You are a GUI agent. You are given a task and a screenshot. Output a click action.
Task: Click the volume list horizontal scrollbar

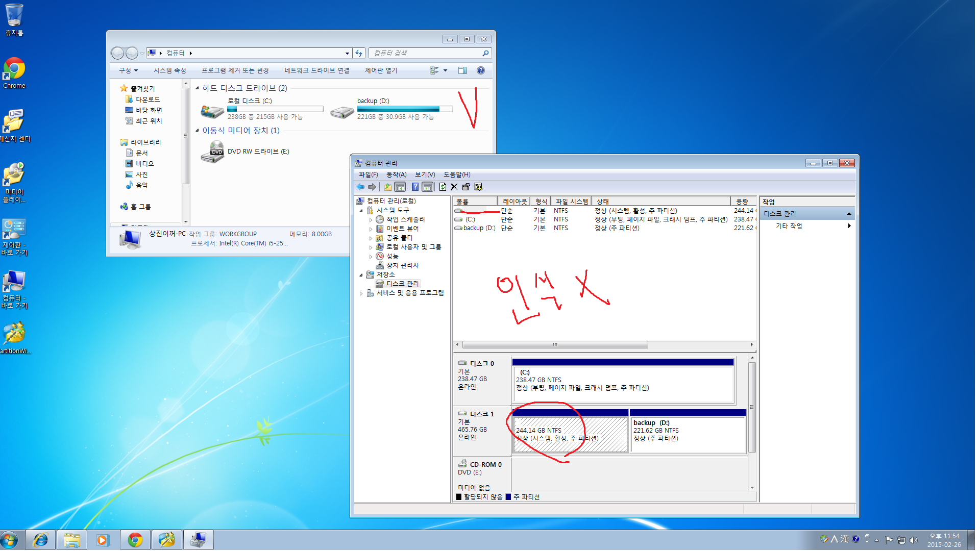click(x=555, y=344)
